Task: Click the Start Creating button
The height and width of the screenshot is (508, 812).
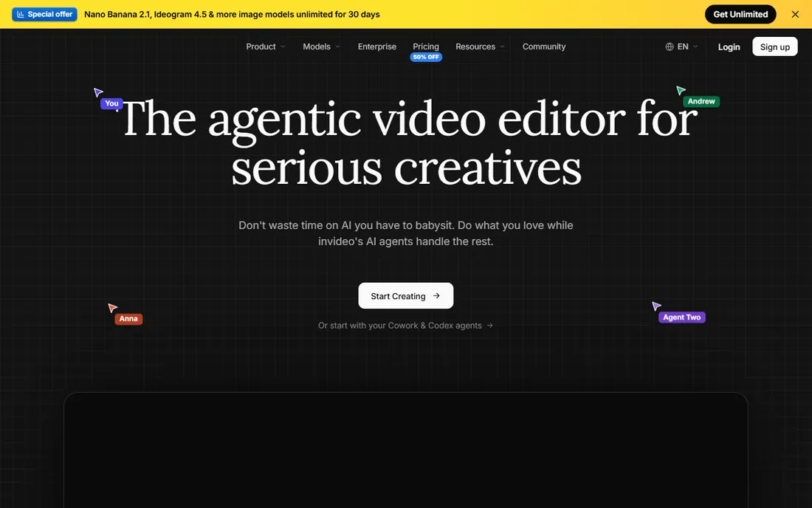Action: pyautogui.click(x=405, y=295)
